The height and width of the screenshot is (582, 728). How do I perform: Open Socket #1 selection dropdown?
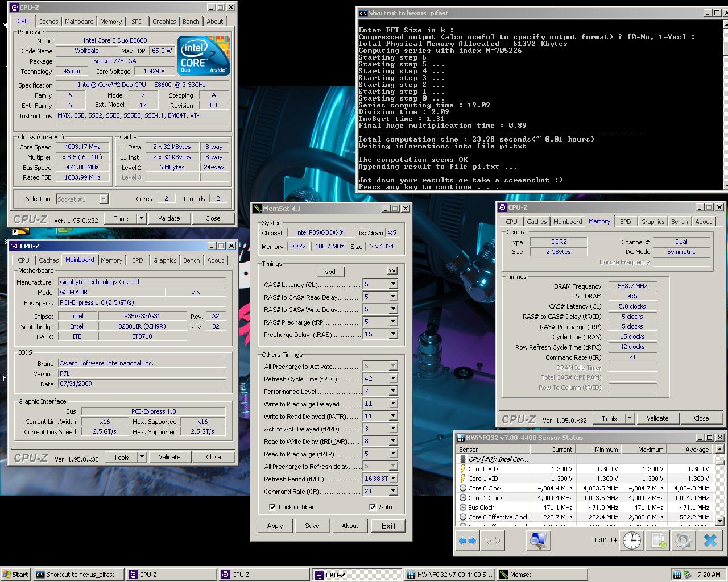pyautogui.click(x=104, y=199)
